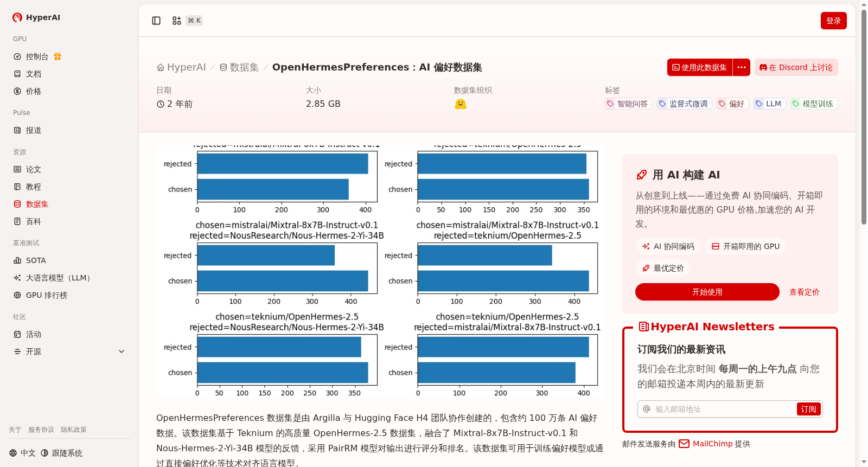Go to the 数据集 breadcrumb
The width and height of the screenshot is (868, 467).
click(239, 67)
